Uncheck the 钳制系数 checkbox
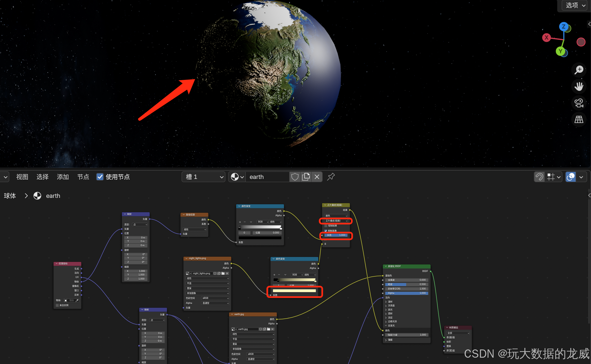591x364 pixels. coord(326,231)
